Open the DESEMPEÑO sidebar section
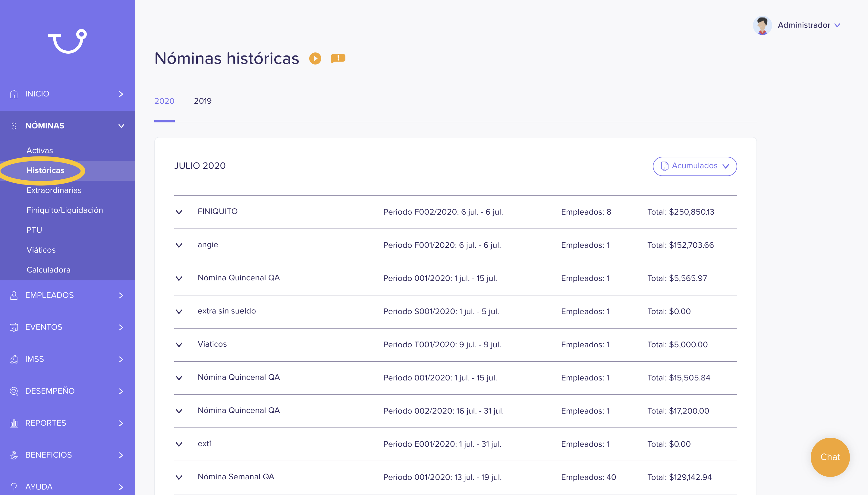Viewport: 868px width, 495px height. pyautogui.click(x=67, y=391)
